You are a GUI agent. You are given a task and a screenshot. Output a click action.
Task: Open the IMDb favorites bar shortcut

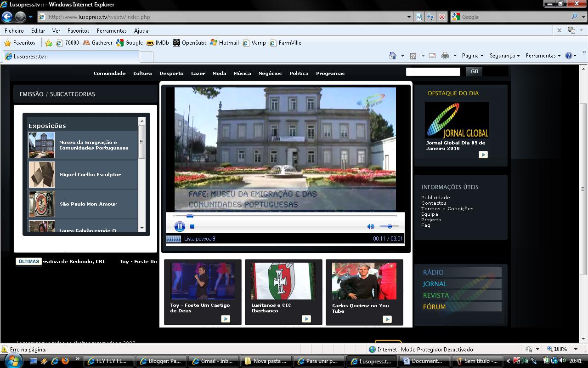158,43
